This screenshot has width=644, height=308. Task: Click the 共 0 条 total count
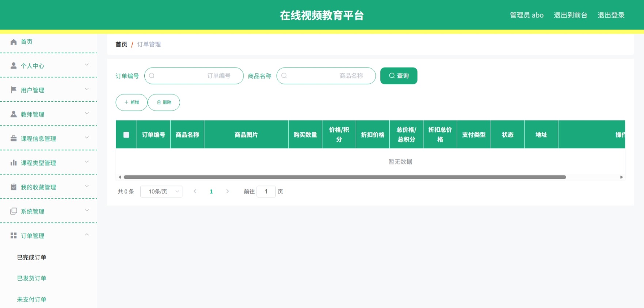click(x=126, y=192)
